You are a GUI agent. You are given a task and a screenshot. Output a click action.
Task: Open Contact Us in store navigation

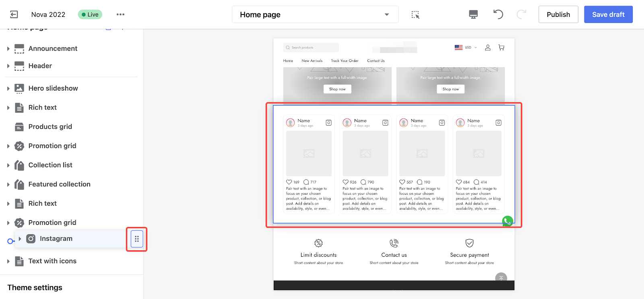pos(376,61)
